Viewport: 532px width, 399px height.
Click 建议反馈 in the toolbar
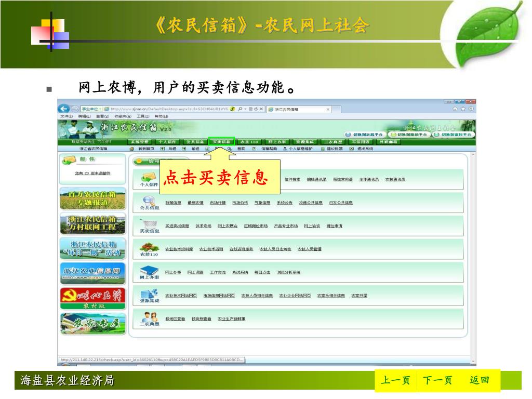[332, 149]
